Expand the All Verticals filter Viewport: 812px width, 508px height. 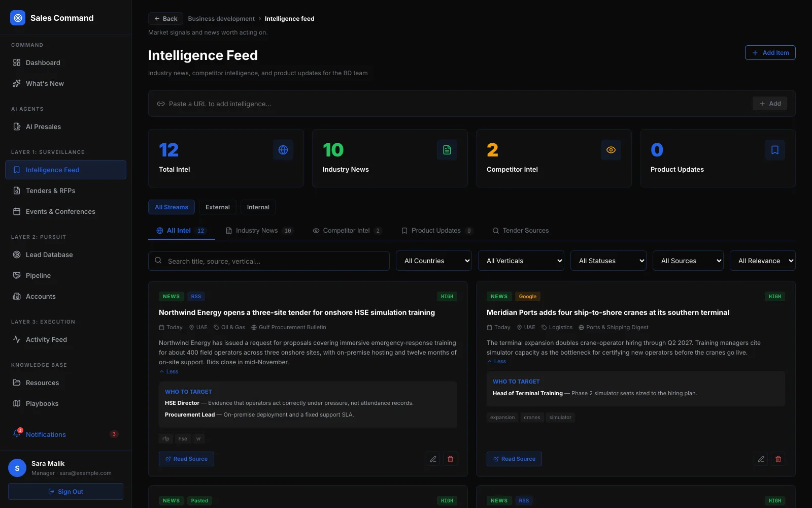(521, 261)
